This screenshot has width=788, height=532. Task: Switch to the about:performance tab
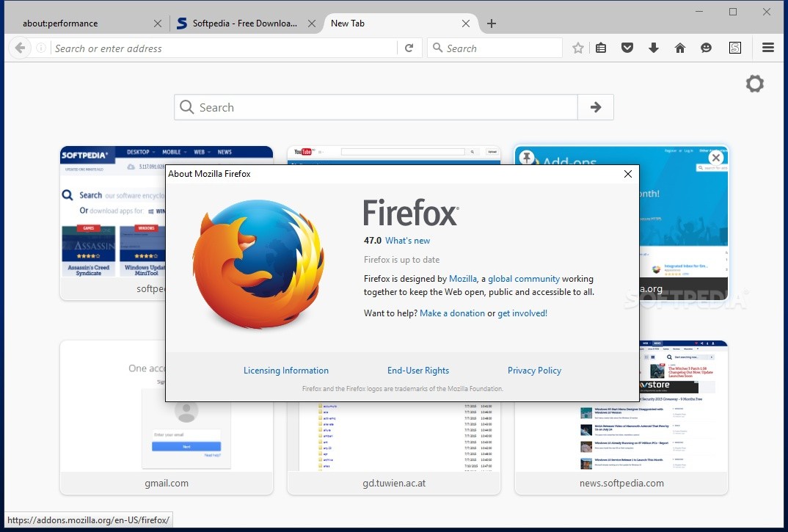click(x=83, y=23)
